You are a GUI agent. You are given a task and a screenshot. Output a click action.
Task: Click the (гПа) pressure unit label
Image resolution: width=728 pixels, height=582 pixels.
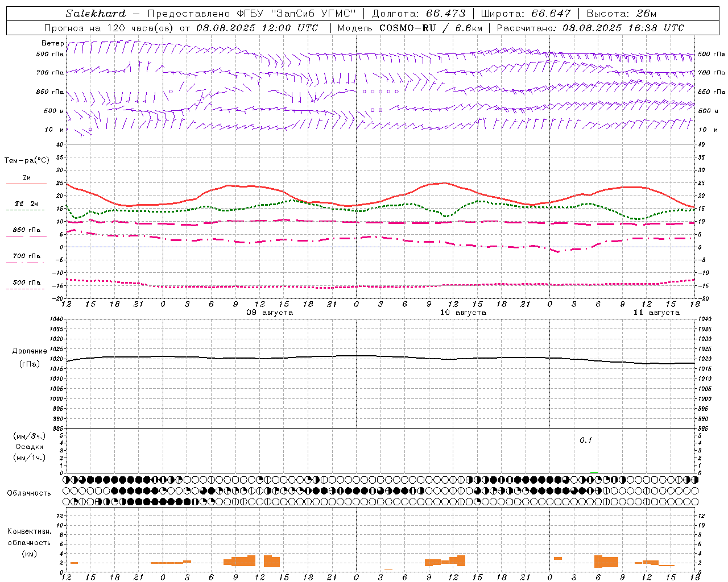(x=30, y=364)
